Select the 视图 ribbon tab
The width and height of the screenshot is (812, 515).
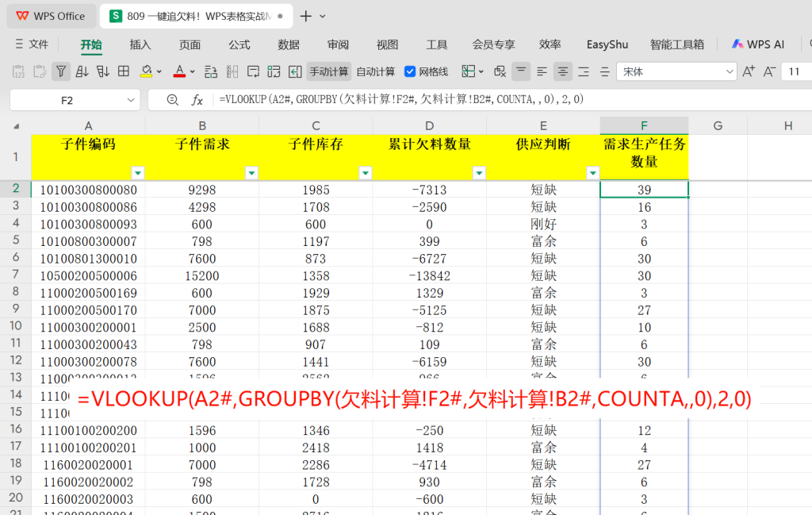click(387, 44)
